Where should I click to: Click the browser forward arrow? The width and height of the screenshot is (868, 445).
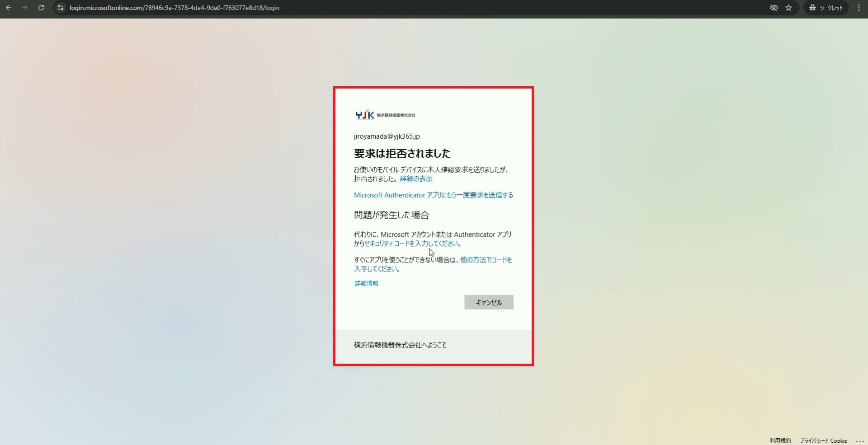coord(25,8)
